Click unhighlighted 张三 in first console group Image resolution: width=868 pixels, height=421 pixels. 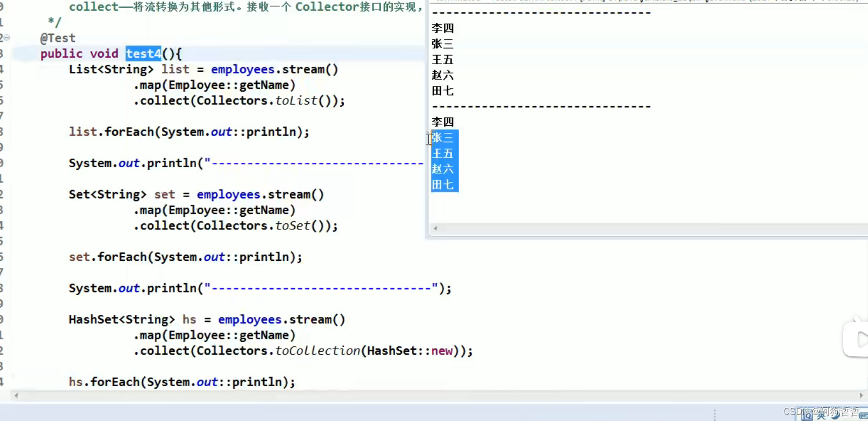tap(443, 44)
